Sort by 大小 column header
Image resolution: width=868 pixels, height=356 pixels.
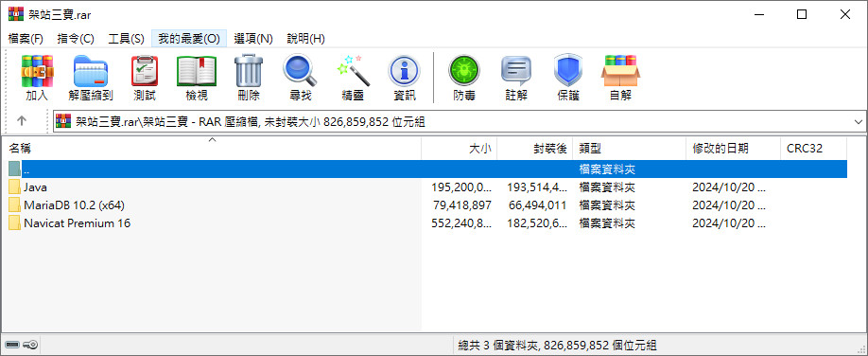coord(460,148)
